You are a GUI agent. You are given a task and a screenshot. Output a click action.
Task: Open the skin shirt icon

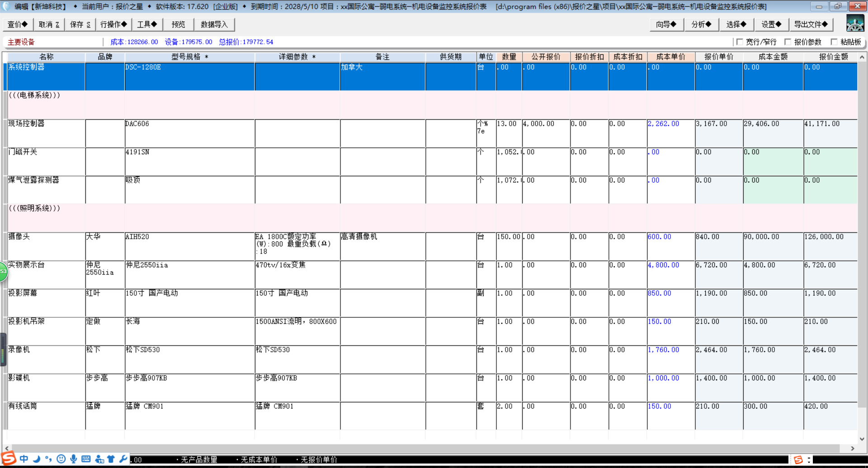click(x=111, y=459)
